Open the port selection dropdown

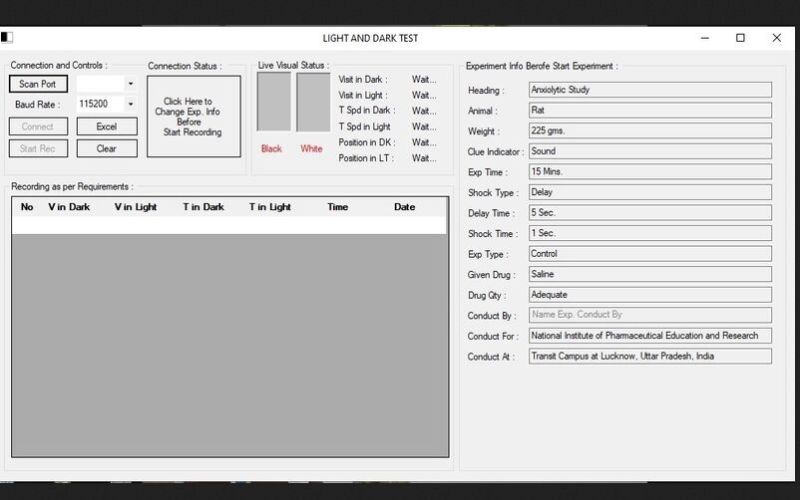tap(130, 84)
